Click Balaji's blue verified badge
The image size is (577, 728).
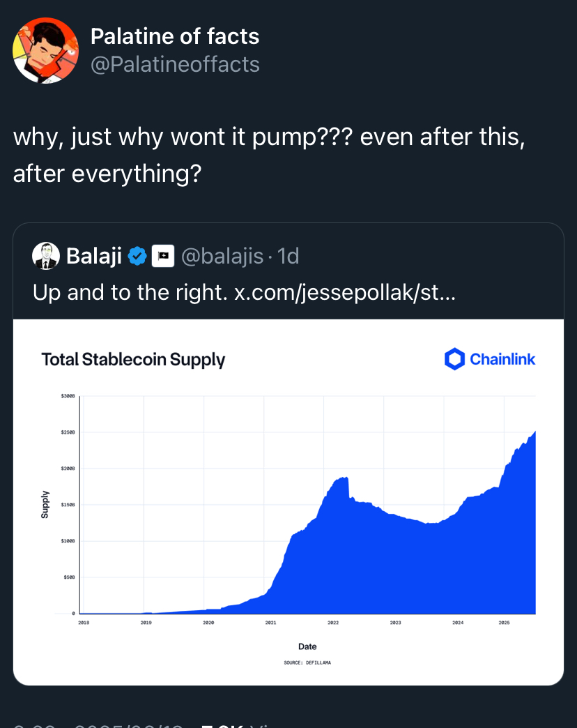[x=137, y=256]
